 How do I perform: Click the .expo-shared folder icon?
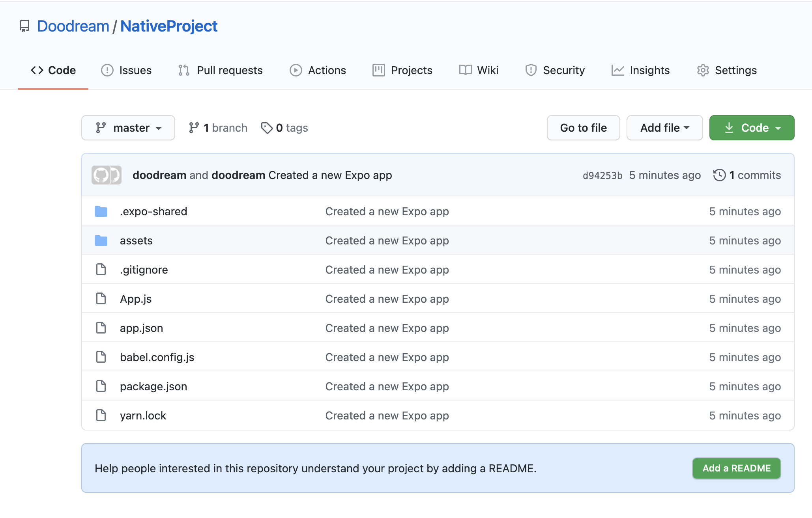101,211
